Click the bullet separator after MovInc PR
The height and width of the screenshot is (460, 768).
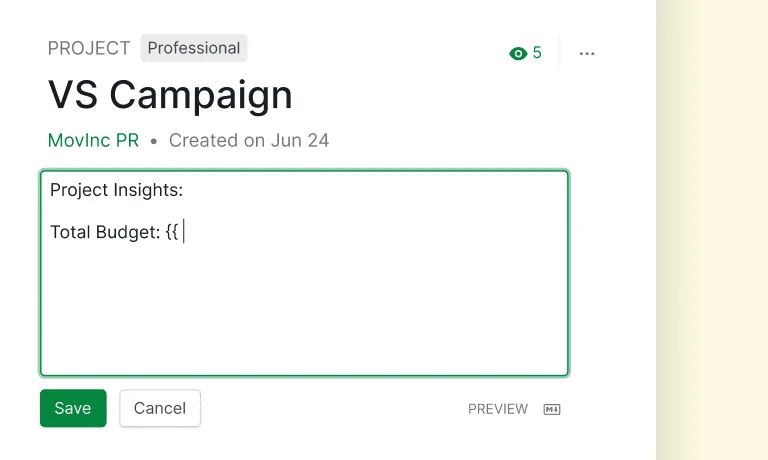coord(154,141)
